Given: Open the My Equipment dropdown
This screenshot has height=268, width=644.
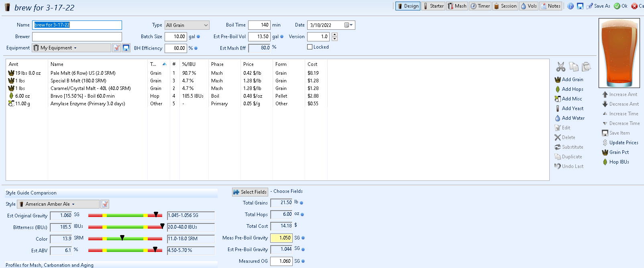Looking at the screenshot, I should point(71,48).
